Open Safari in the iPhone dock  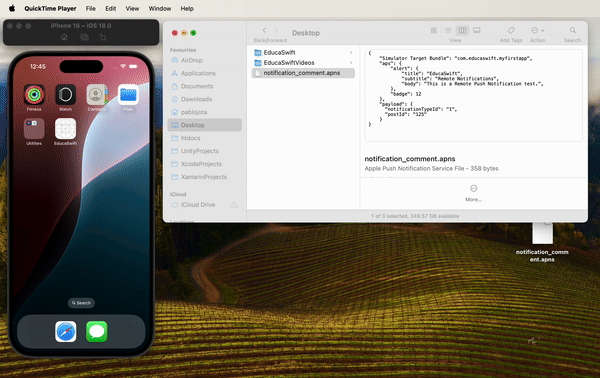pos(65,331)
